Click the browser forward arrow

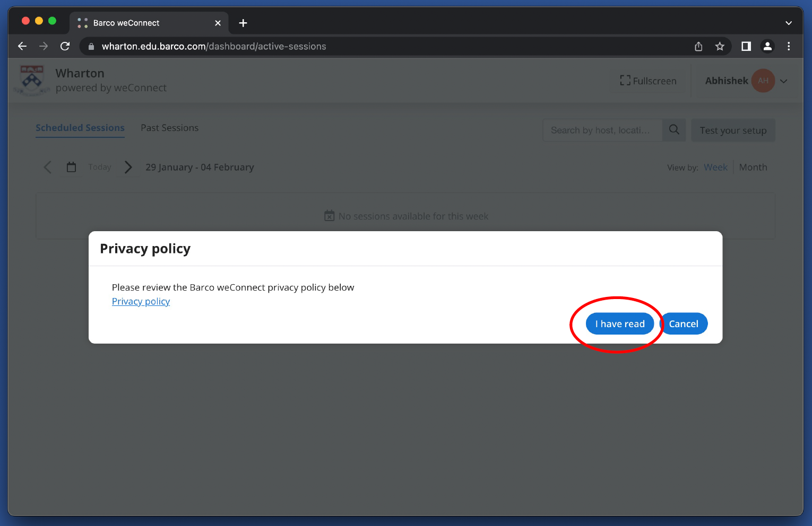coord(44,46)
